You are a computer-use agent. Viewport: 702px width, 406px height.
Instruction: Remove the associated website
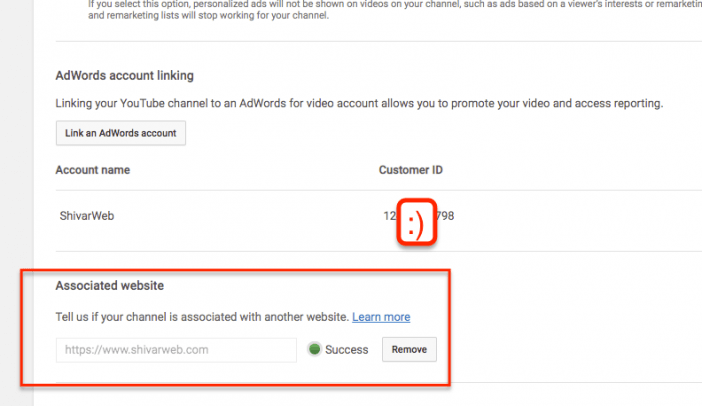click(x=409, y=350)
